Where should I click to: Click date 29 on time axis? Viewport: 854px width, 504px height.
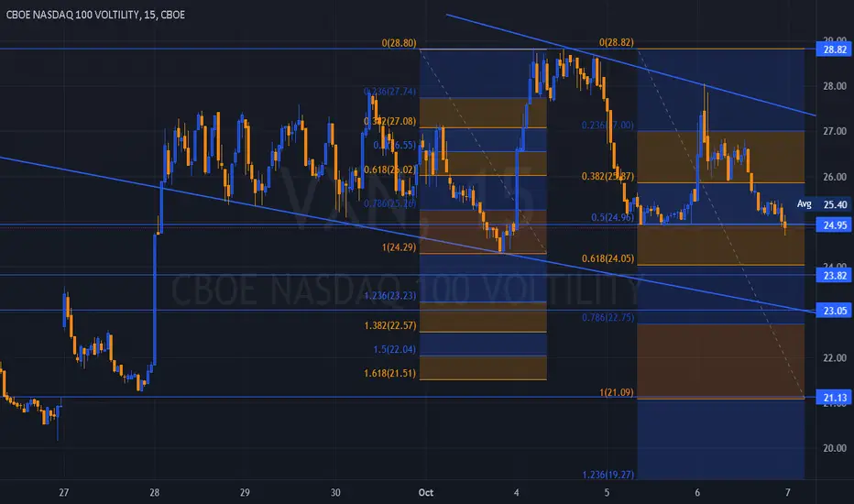(x=245, y=493)
